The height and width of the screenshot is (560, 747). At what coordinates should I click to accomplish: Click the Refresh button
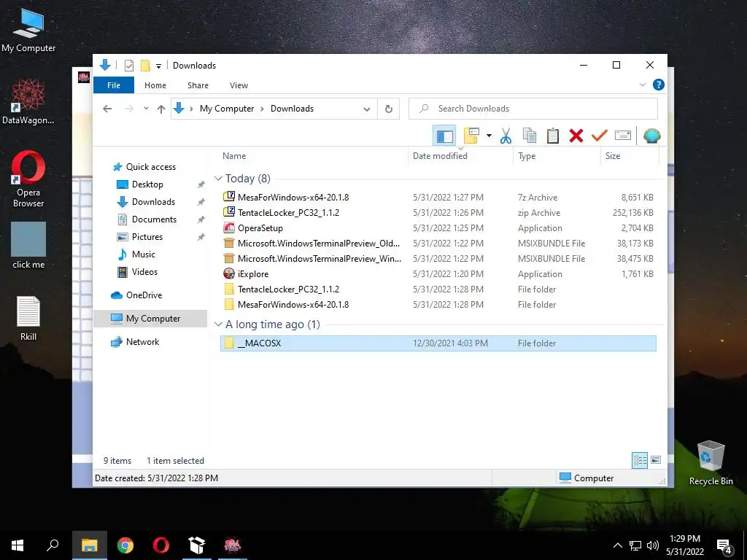[389, 109]
